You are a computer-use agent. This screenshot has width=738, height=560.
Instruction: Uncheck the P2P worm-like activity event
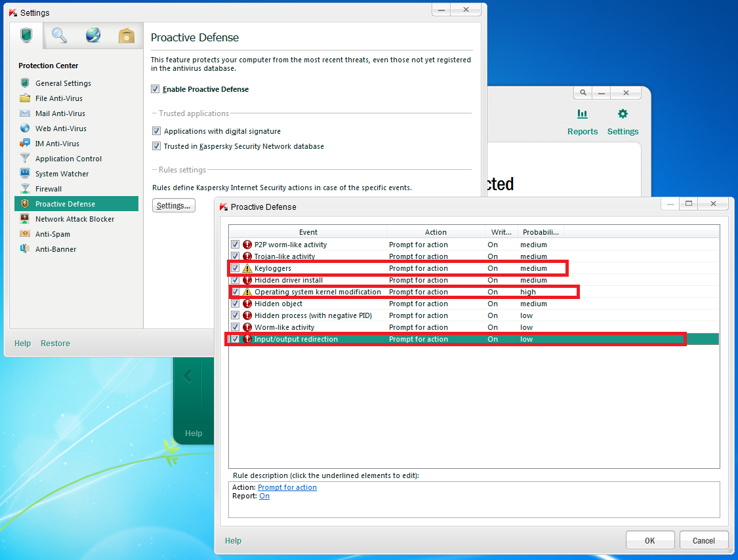pyautogui.click(x=236, y=245)
